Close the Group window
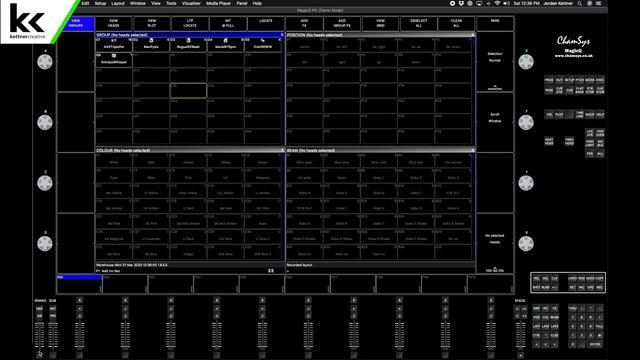This screenshot has width=640, height=360. (281, 35)
